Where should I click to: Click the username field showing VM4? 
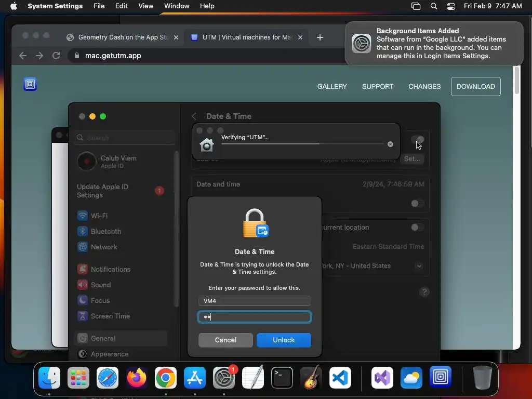click(255, 301)
